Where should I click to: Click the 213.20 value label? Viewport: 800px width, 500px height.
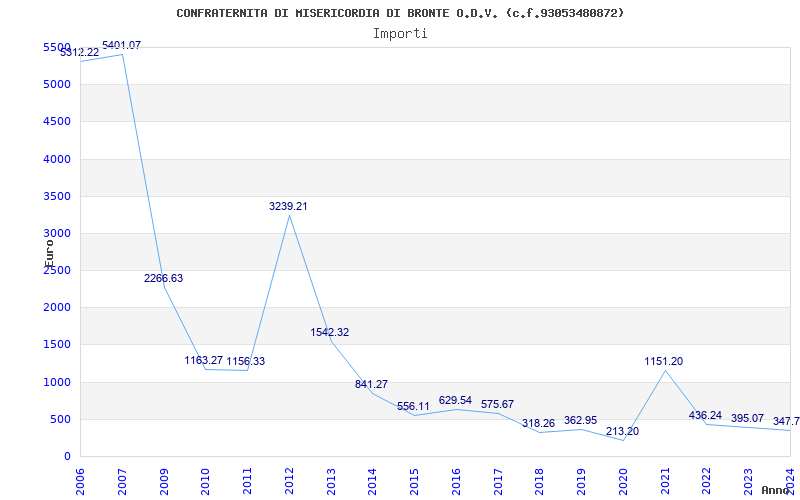click(x=622, y=431)
